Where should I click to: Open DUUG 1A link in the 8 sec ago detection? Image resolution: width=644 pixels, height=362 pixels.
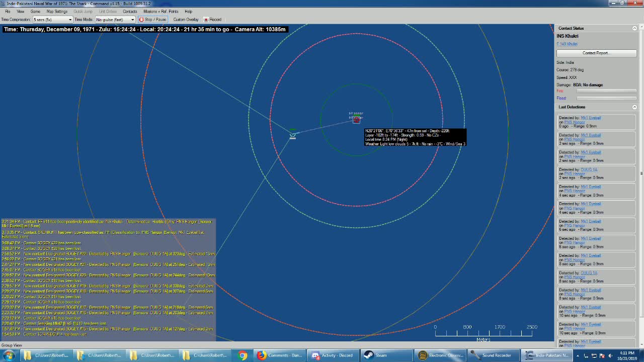[589, 273]
